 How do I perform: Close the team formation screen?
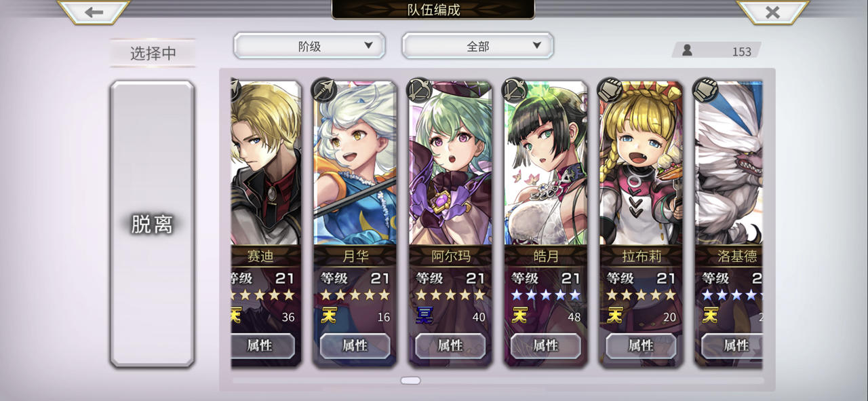tap(772, 12)
